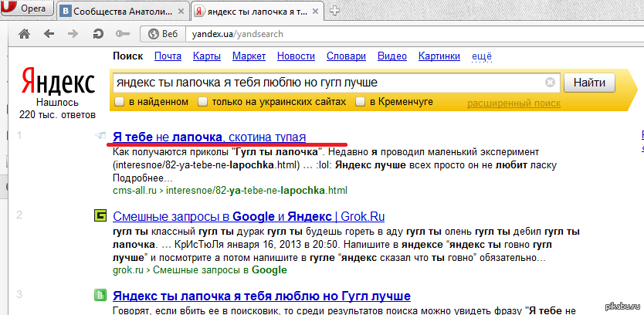
Task: Open Яндекс ты лапочка я тебя люблю result
Action: click(x=262, y=296)
